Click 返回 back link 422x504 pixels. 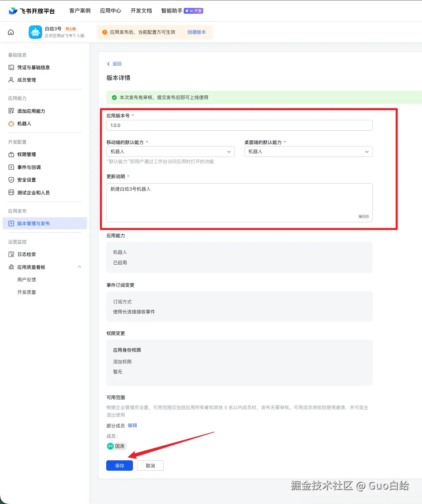click(114, 64)
